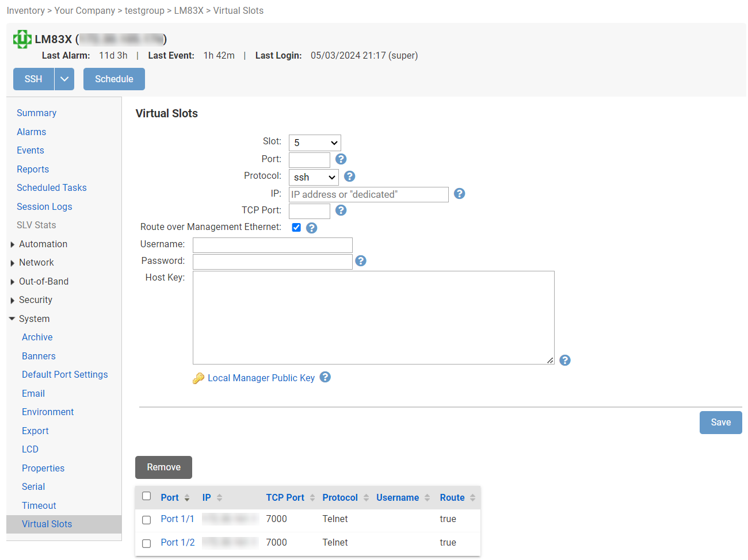Go to Default Port Settings page
Screen dimensions: 748x560
64,375
